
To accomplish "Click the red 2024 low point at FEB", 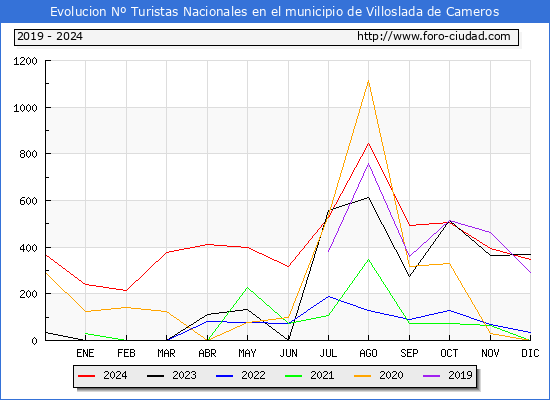I will [x=126, y=291].
